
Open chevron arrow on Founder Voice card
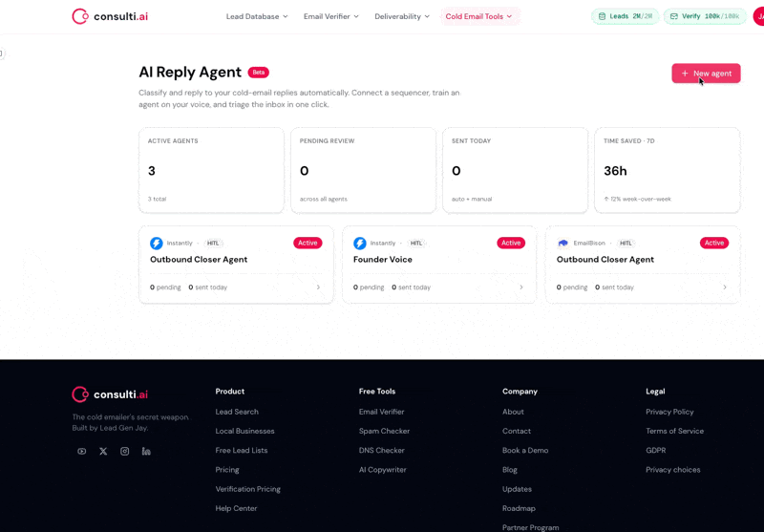pyautogui.click(x=521, y=287)
